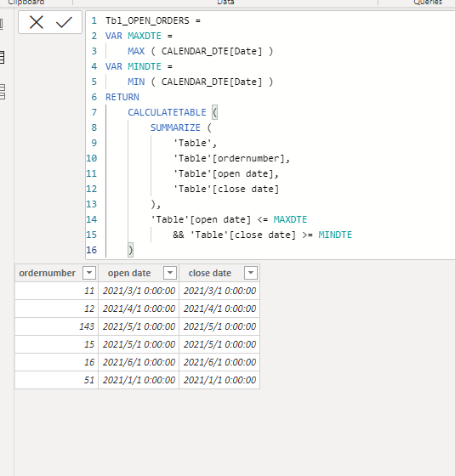
Task: Cancel the formula edit with X icon
Action: (x=36, y=22)
